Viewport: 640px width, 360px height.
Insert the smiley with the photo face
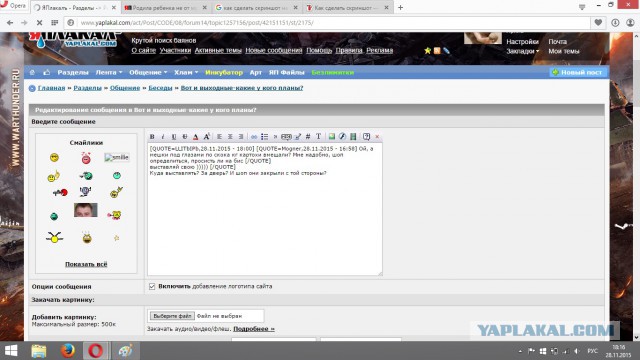(x=86, y=210)
